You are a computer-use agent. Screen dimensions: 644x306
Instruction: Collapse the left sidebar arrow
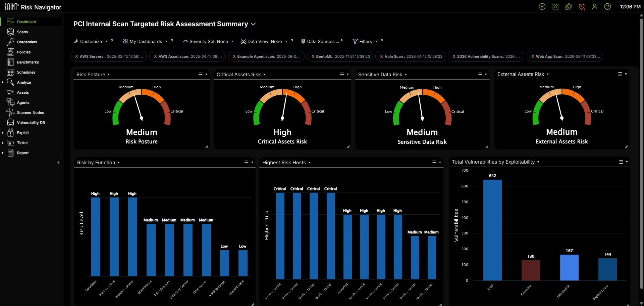coord(58,163)
